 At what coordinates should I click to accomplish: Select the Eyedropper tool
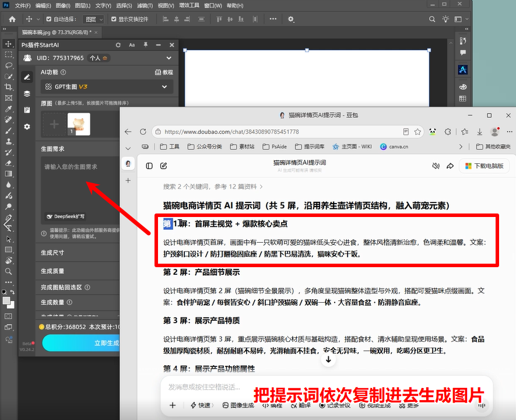9,109
